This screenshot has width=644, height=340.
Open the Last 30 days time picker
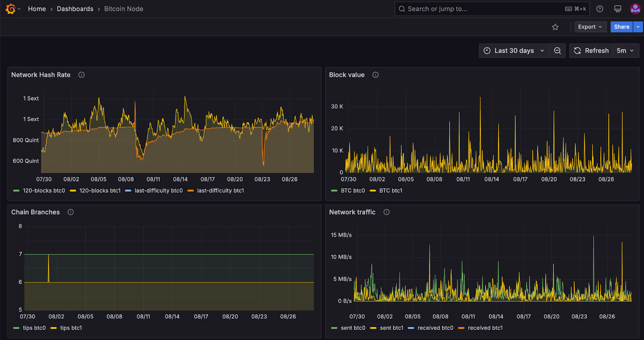point(514,51)
